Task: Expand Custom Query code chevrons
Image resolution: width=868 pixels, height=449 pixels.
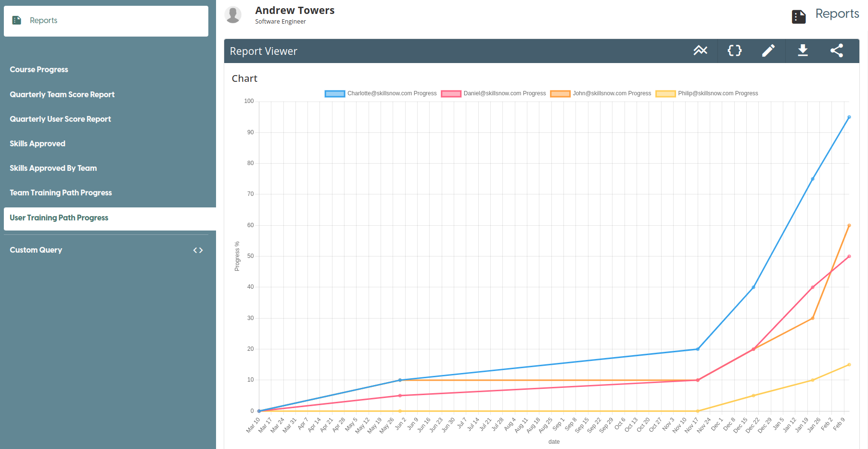Action: click(198, 250)
